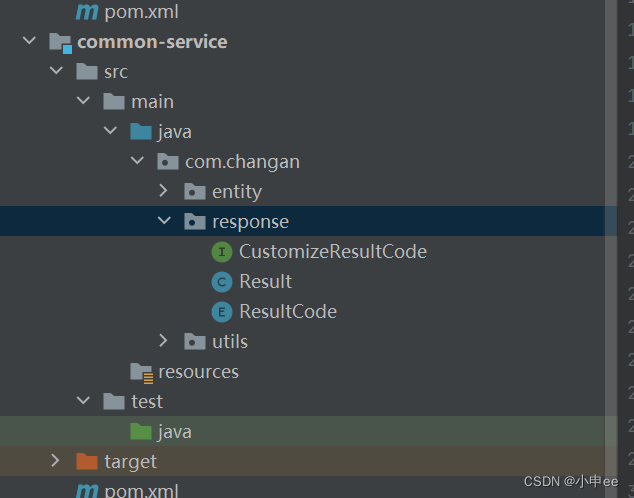Click the blue main java source folder icon
This screenshot has height=498, width=634.
142,132
